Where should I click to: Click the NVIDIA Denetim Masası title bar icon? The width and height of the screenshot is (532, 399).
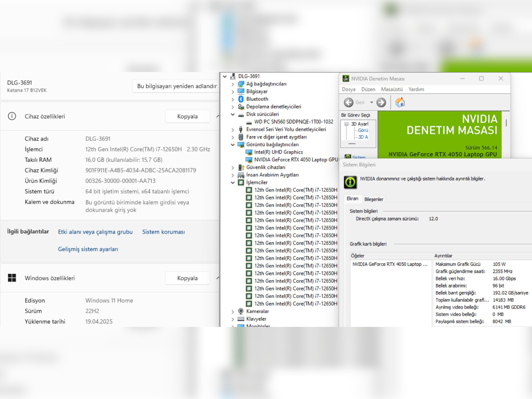coord(346,78)
